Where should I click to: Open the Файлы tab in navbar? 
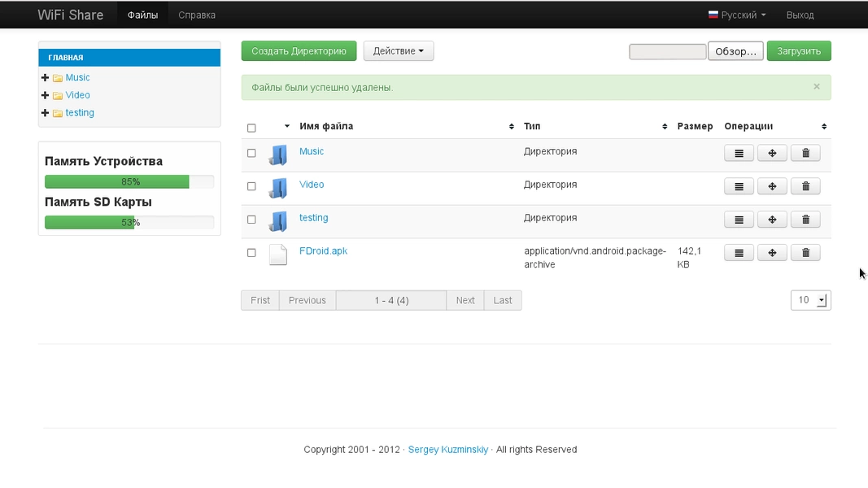tap(143, 15)
